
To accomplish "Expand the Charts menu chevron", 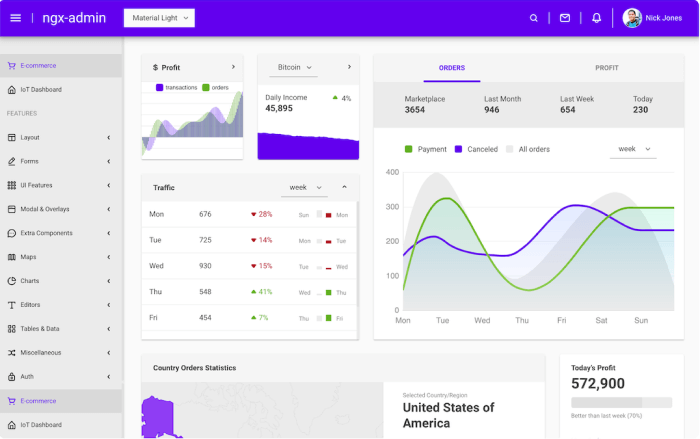I will (108, 281).
